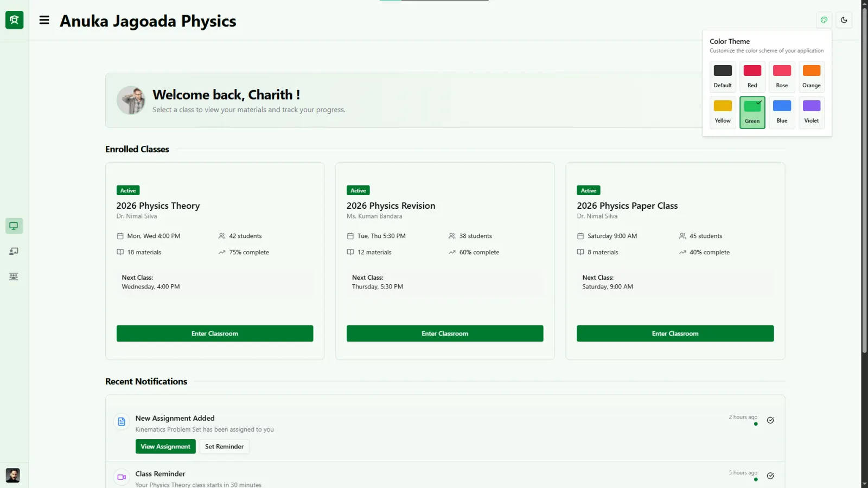Image resolution: width=868 pixels, height=488 pixels.
Task: Enter Classroom for 2026 Physics Theory
Action: (215, 333)
